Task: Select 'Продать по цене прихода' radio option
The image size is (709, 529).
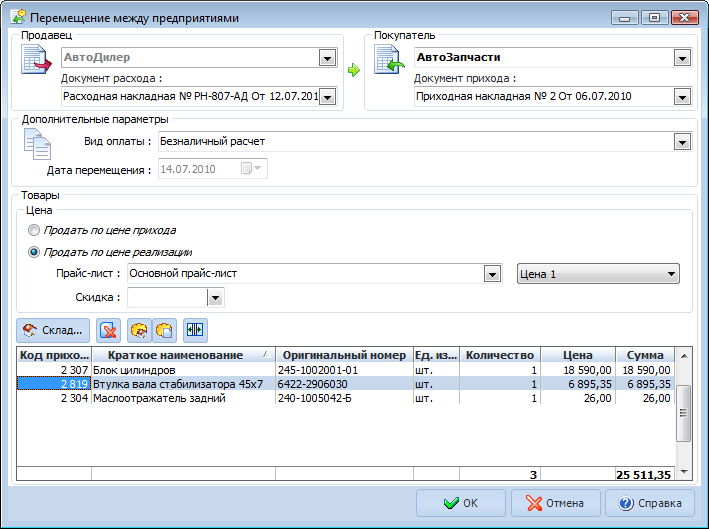Action: click(35, 230)
